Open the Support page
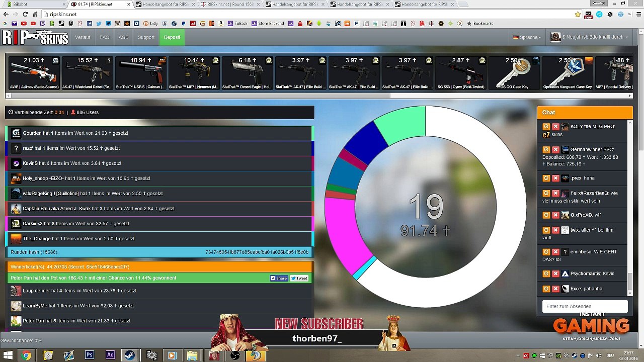644x362 pixels. [x=146, y=37]
